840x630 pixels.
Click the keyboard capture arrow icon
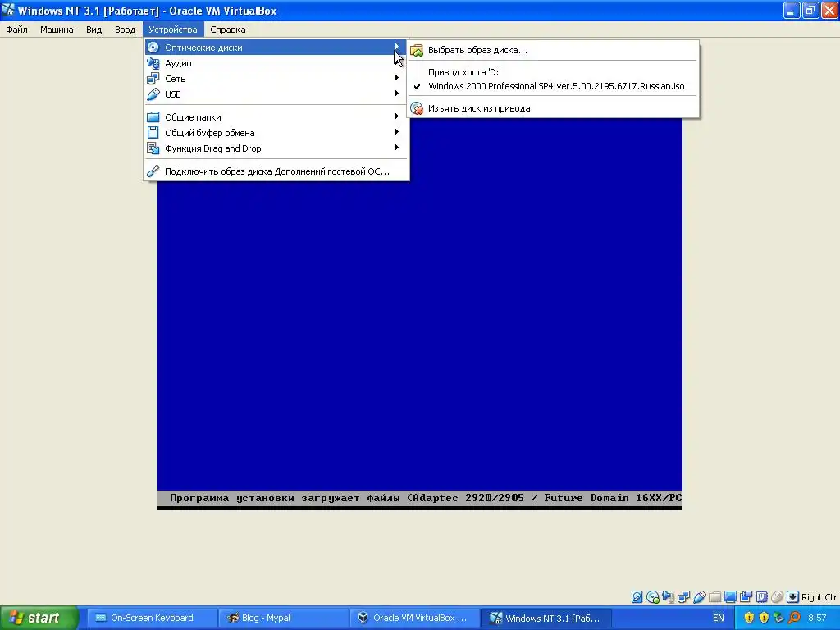click(793, 597)
